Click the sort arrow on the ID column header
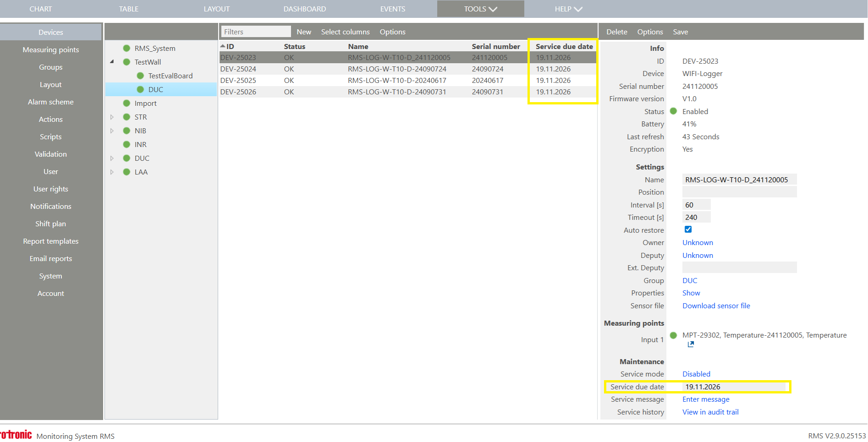The image size is (868, 442). pyautogui.click(x=222, y=46)
